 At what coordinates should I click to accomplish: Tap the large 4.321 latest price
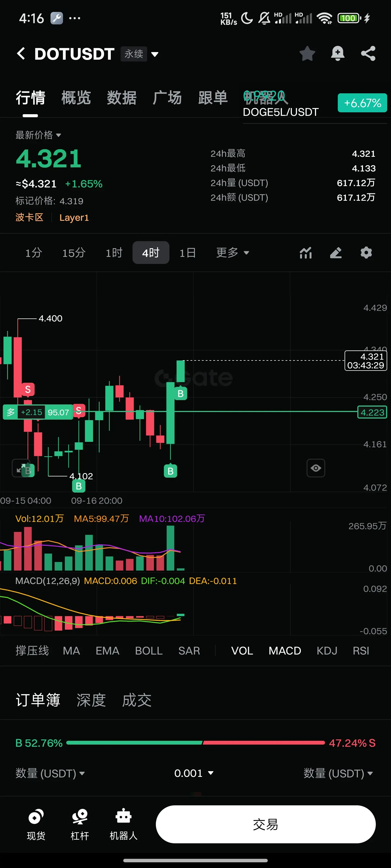tap(49, 158)
